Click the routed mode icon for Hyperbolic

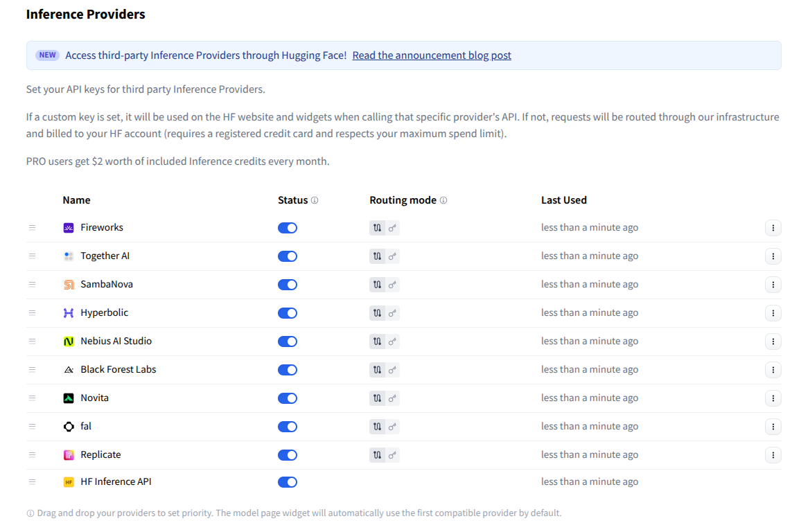coord(378,312)
